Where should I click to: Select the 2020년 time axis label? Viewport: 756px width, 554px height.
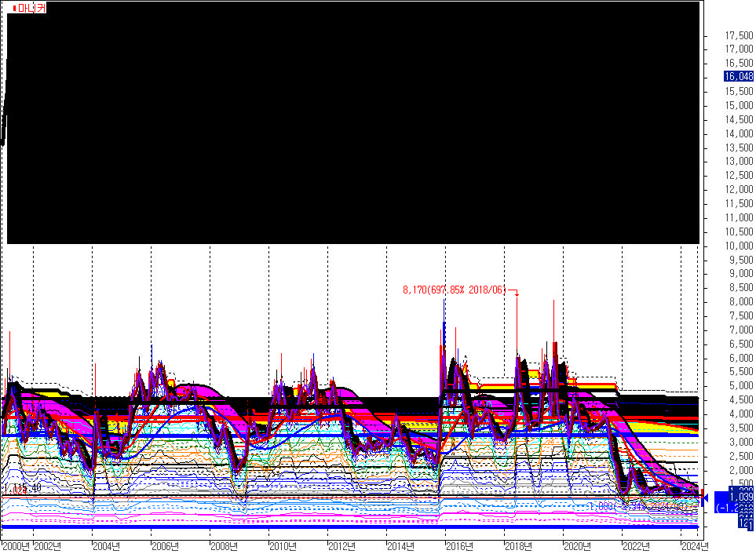[x=577, y=546]
